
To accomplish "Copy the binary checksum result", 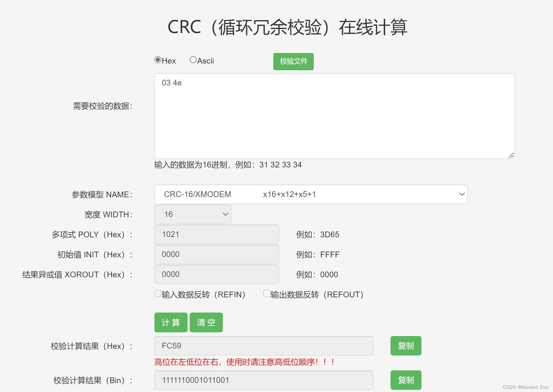I will (x=406, y=380).
